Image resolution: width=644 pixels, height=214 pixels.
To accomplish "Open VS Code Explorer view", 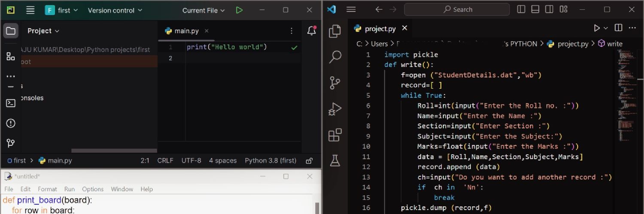I will (x=334, y=31).
